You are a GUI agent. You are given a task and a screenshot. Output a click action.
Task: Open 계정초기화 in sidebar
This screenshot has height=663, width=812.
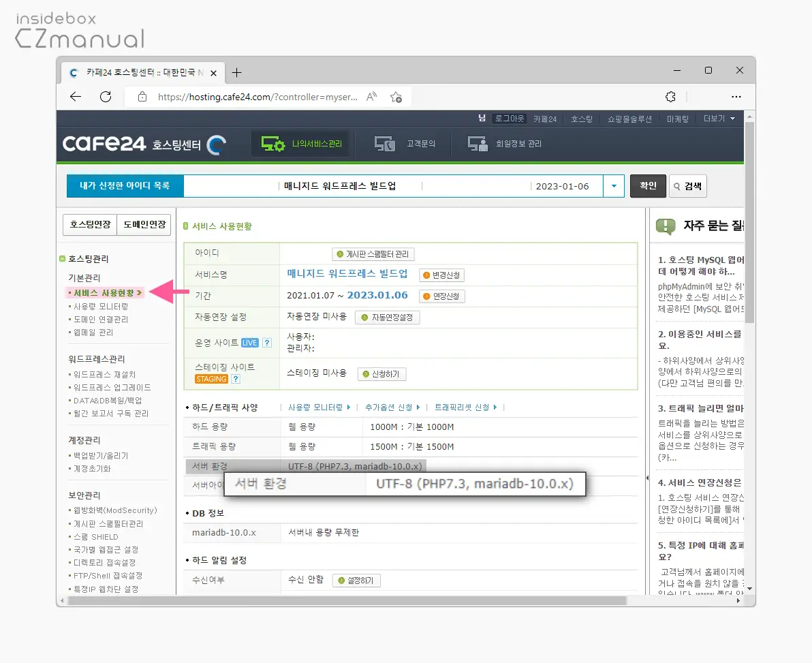[92, 468]
